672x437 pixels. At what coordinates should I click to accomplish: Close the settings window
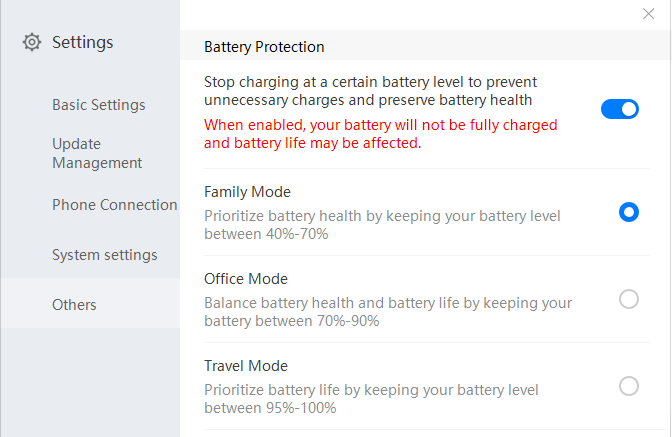coord(648,14)
